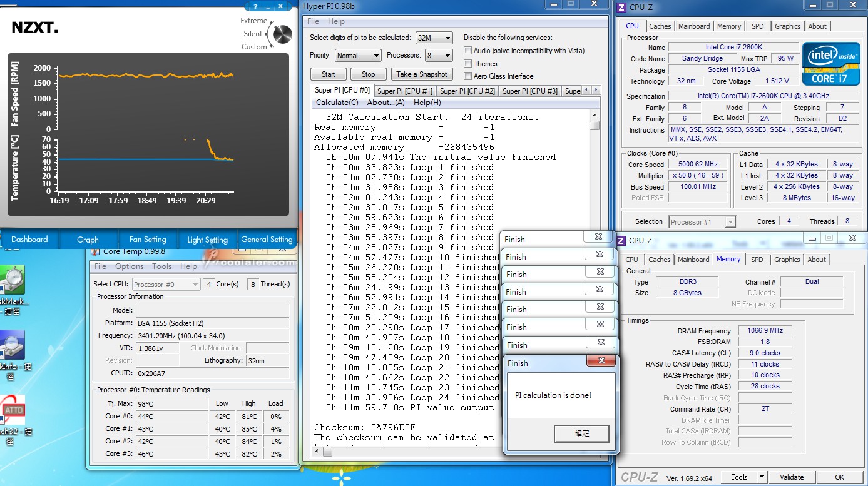The image size is (868, 486).
Task: Open NZXT Fan Setting tab
Action: coord(148,240)
